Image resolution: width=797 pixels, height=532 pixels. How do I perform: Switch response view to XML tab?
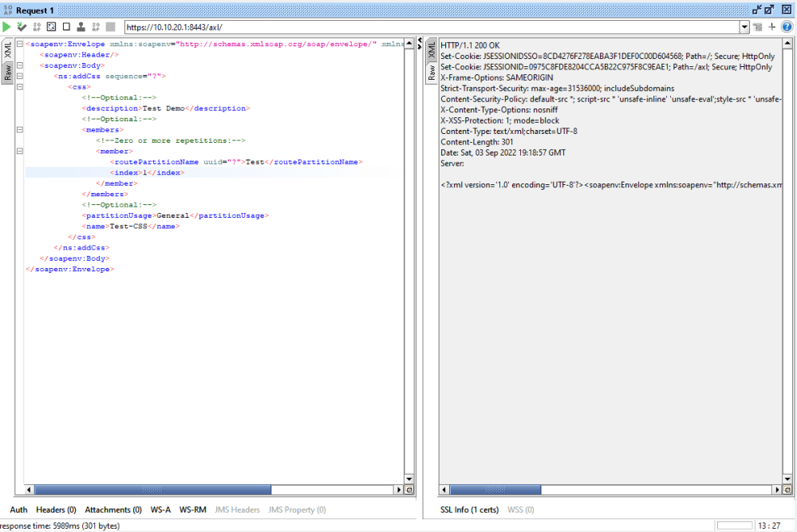432,50
